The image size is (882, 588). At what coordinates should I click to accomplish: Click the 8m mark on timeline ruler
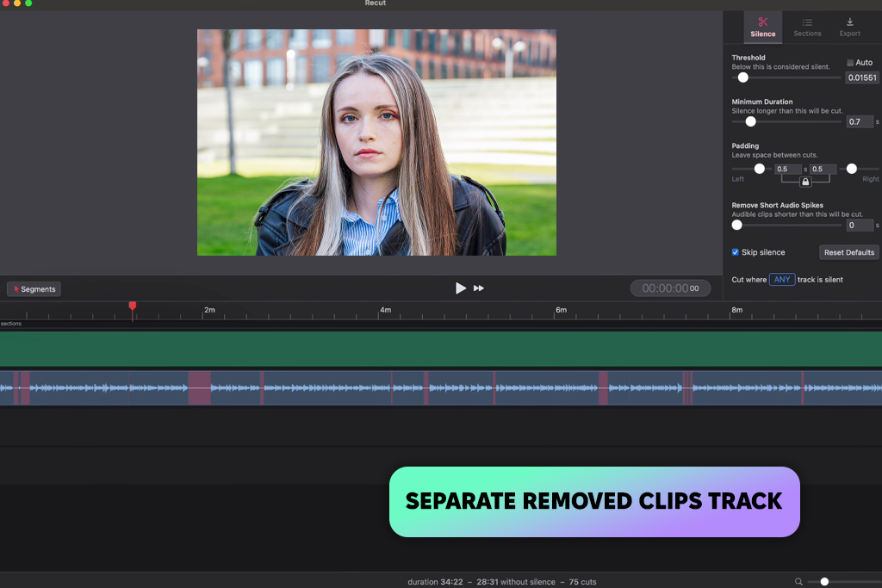pos(737,310)
